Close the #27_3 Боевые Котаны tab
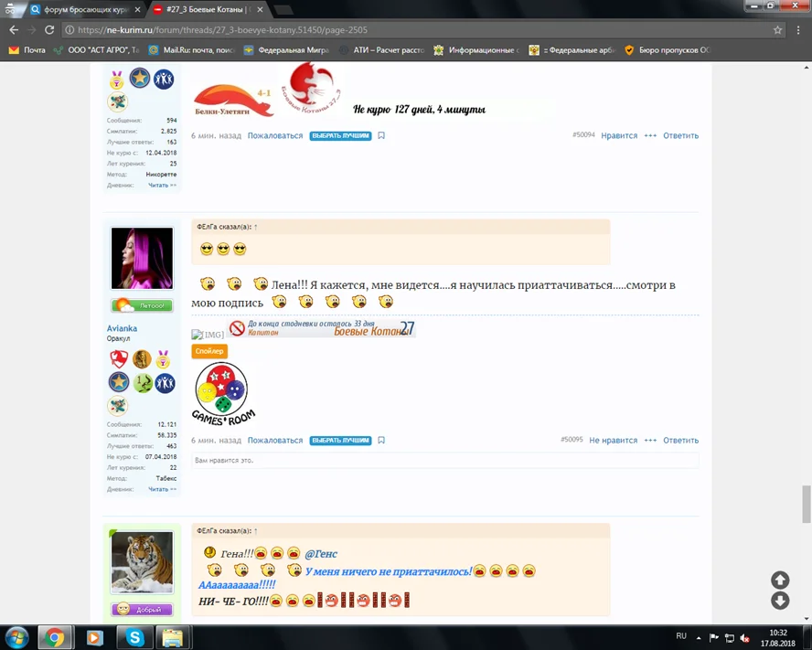812x650 pixels. (260, 10)
